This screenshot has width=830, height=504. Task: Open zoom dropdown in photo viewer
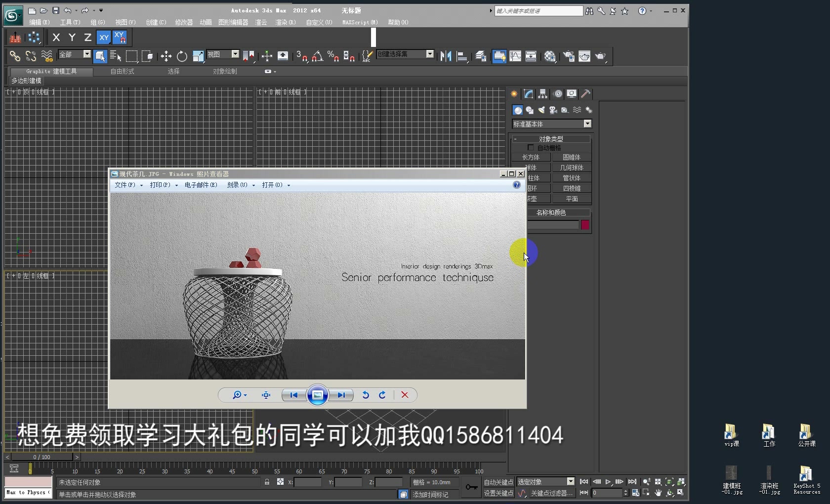tap(240, 395)
